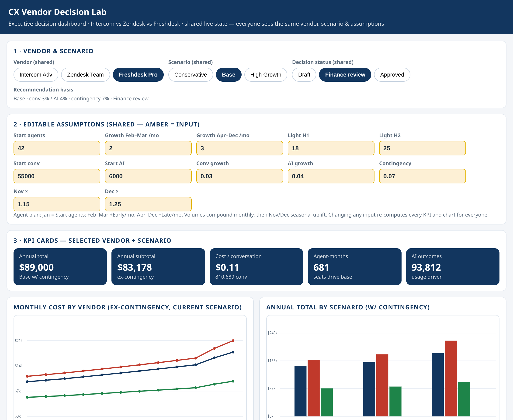Image resolution: width=513 pixels, height=420 pixels.
Task: Click the Light H1 input
Action: point(331,148)
